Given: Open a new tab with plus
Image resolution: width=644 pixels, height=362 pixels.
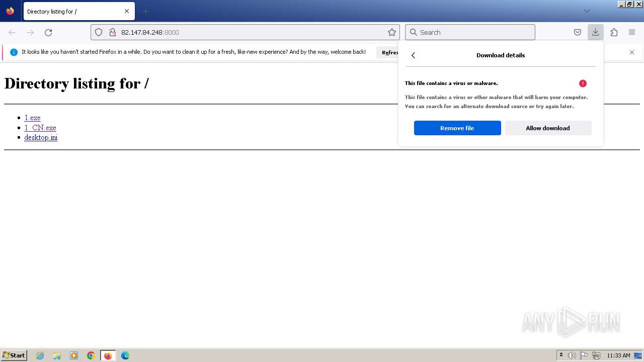Looking at the screenshot, I should tap(145, 11).
